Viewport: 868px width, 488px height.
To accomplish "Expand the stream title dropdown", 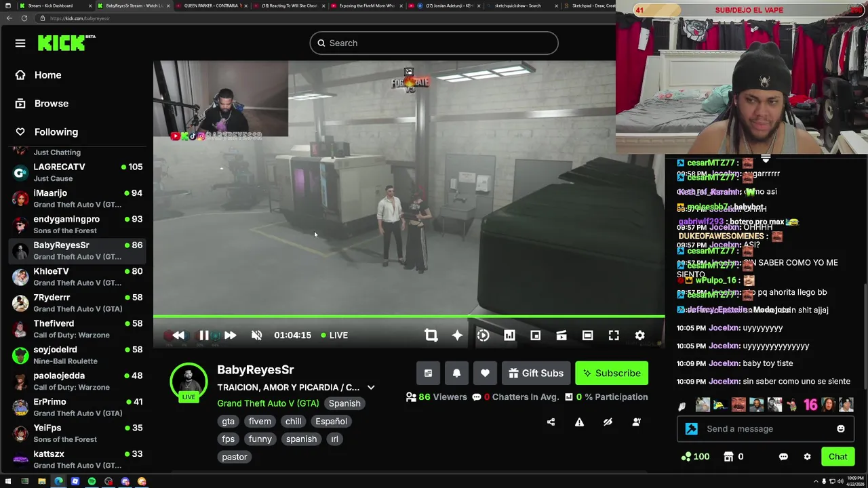I will (371, 388).
